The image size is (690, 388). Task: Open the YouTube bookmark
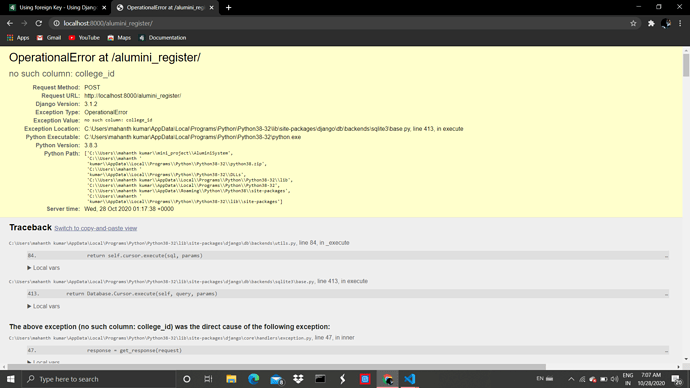click(84, 38)
